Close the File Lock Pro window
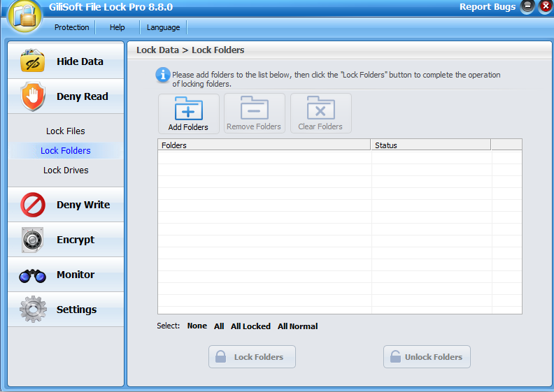The width and height of the screenshot is (554, 392). 546,7
